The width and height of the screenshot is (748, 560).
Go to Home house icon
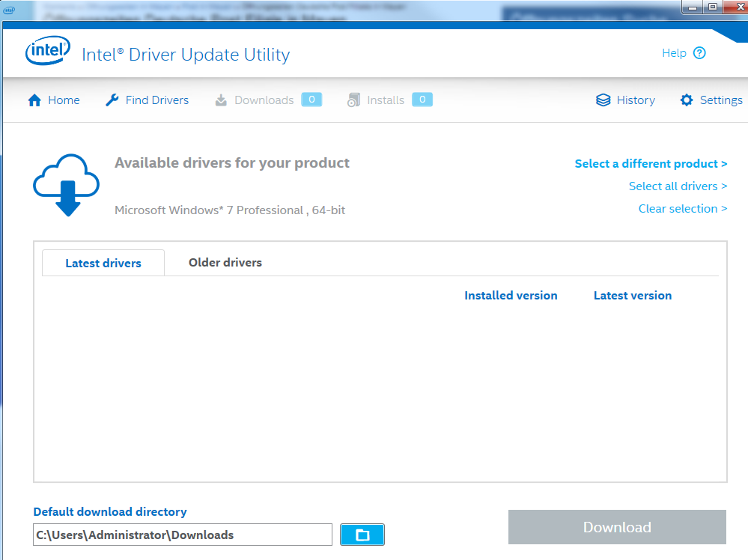[34, 100]
